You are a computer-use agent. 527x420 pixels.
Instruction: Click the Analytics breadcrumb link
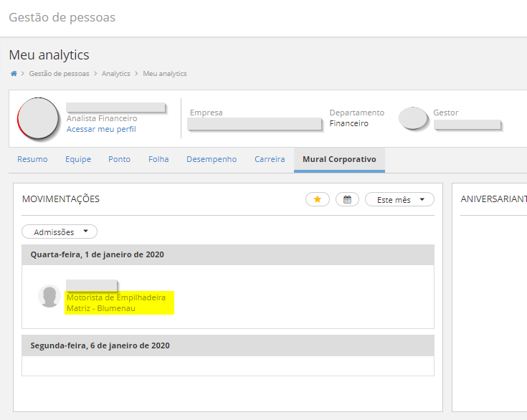pyautogui.click(x=116, y=74)
